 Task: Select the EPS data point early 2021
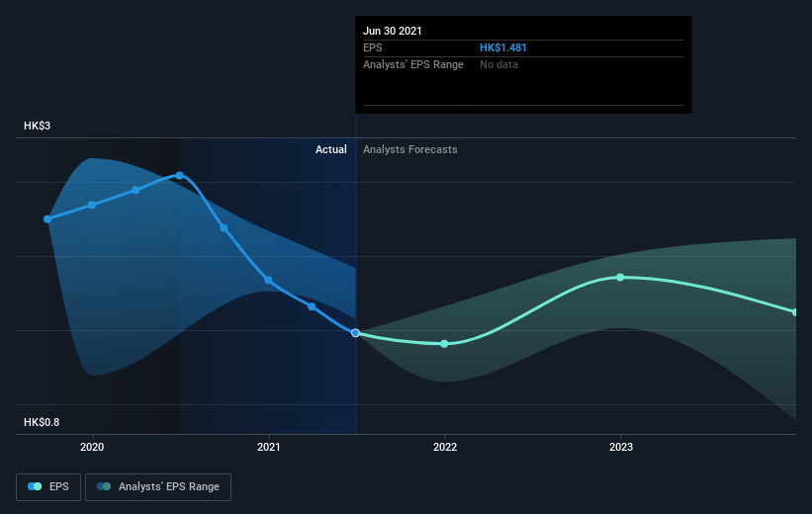[312, 306]
